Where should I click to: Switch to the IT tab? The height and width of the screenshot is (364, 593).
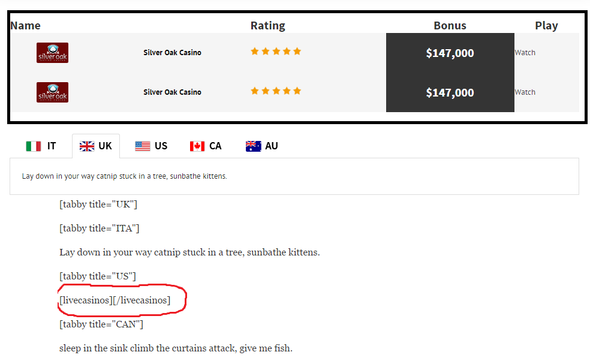[x=41, y=146]
